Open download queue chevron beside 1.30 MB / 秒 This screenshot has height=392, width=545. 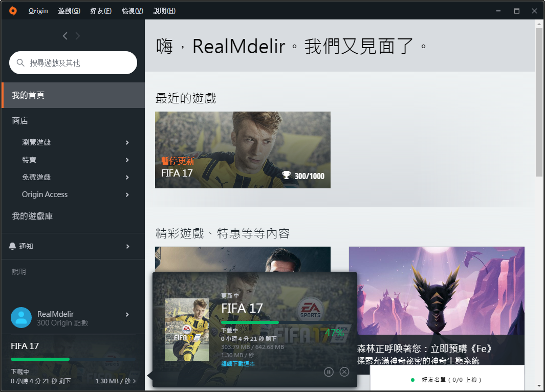point(135,381)
